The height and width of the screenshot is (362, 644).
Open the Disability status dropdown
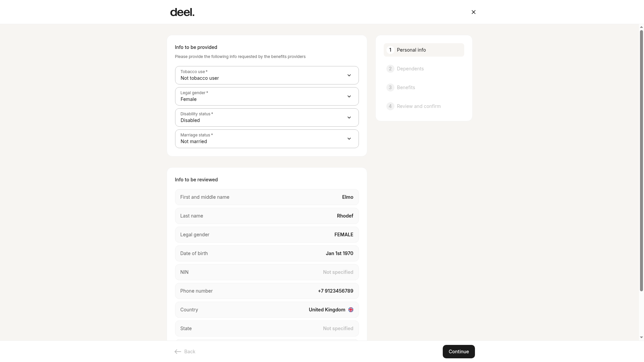pyautogui.click(x=267, y=118)
